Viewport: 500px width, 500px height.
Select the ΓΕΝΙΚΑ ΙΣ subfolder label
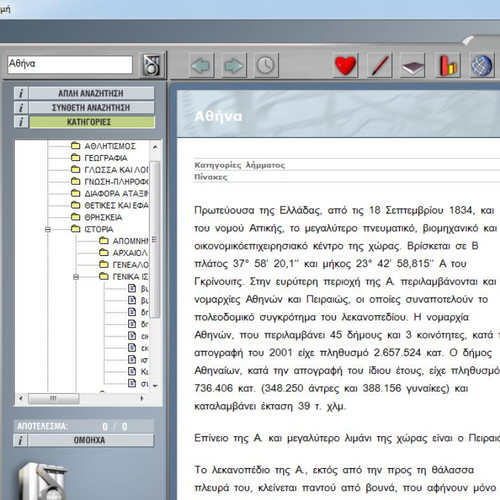click(130, 277)
